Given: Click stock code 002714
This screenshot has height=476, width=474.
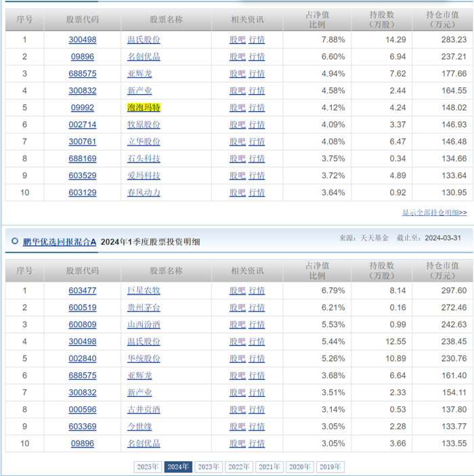Looking at the screenshot, I should [x=83, y=125].
